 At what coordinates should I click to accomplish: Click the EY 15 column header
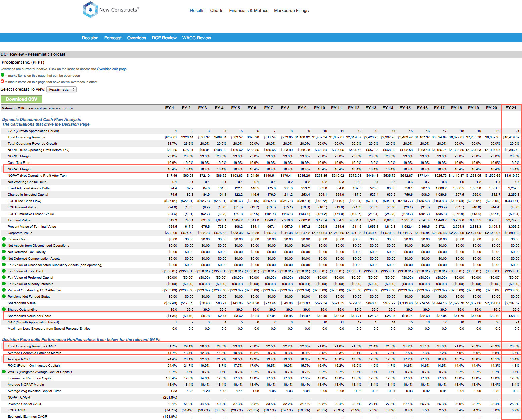[405, 108]
